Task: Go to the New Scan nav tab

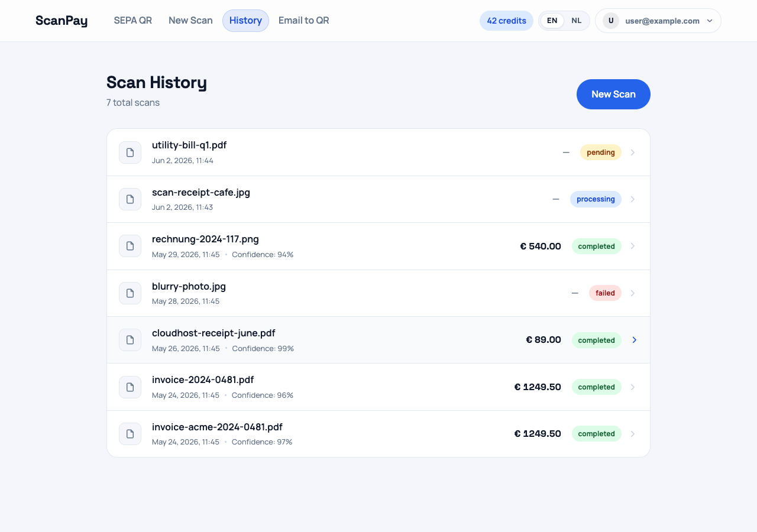Action: click(x=190, y=21)
